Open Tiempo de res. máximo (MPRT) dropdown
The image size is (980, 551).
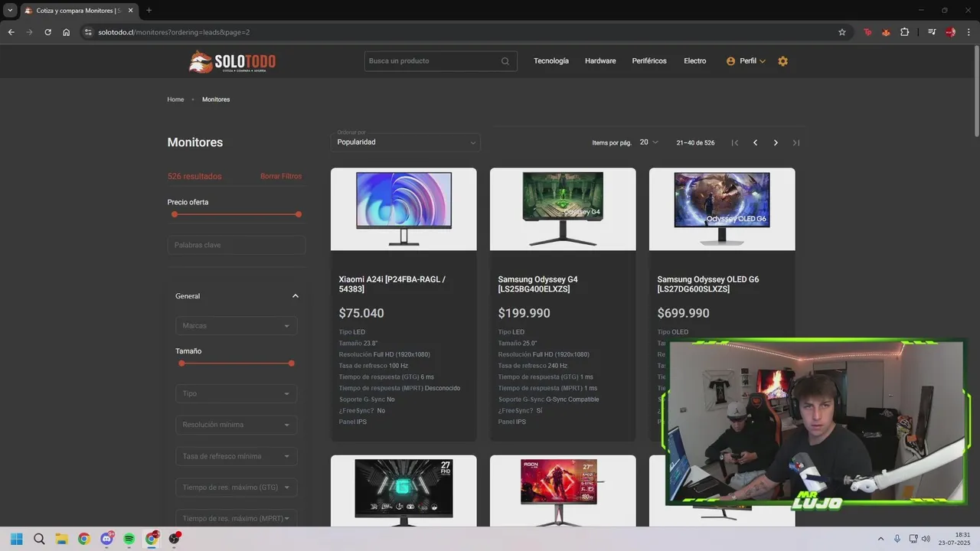pos(237,519)
